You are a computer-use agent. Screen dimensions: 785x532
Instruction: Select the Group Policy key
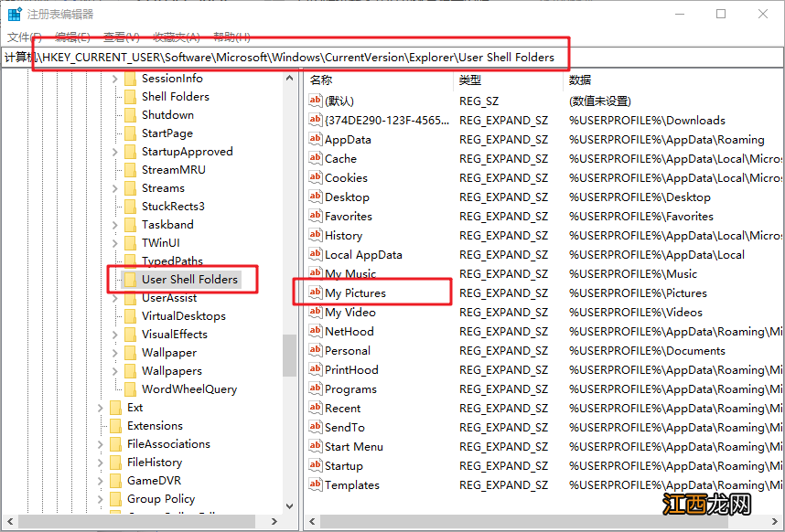point(161,498)
